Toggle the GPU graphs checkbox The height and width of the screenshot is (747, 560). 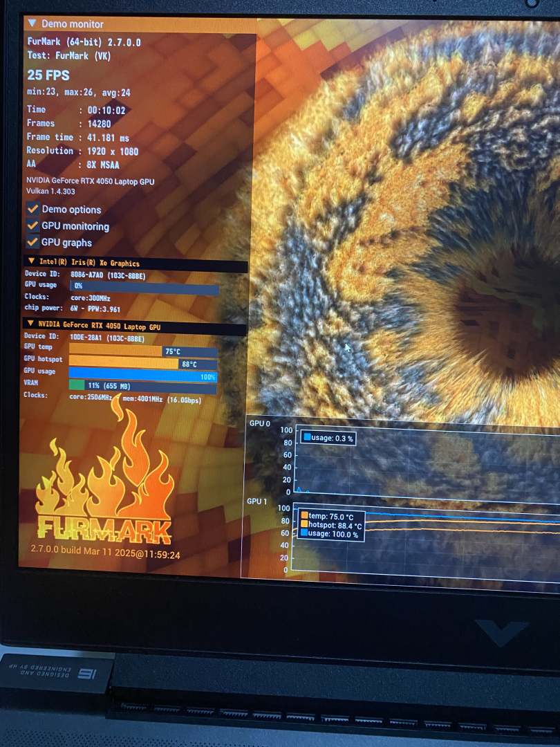(33, 241)
